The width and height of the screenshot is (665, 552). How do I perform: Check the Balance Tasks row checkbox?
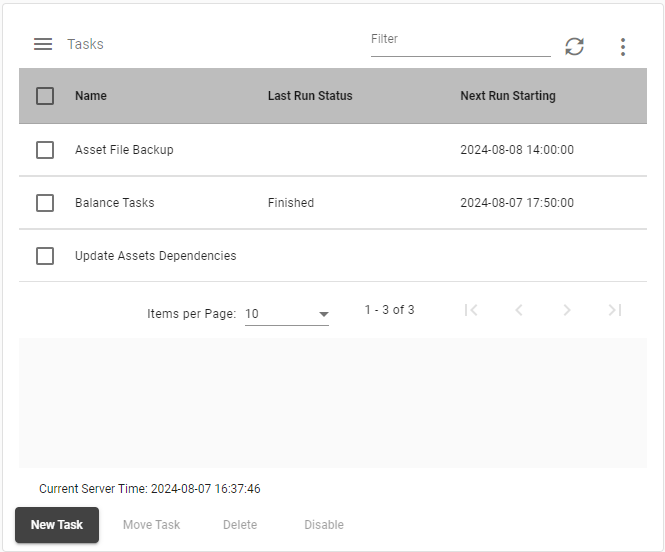pos(45,203)
